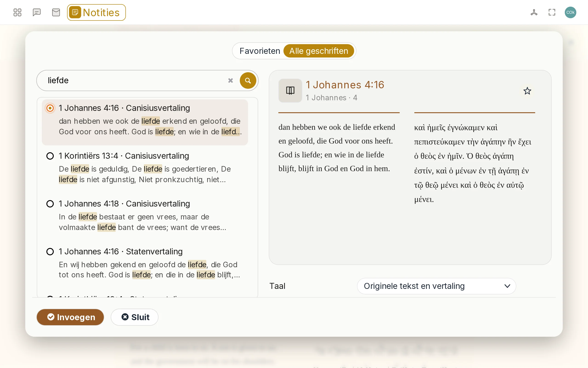The width and height of the screenshot is (588, 368).
Task: Click the Sluit button
Action: 135,317
